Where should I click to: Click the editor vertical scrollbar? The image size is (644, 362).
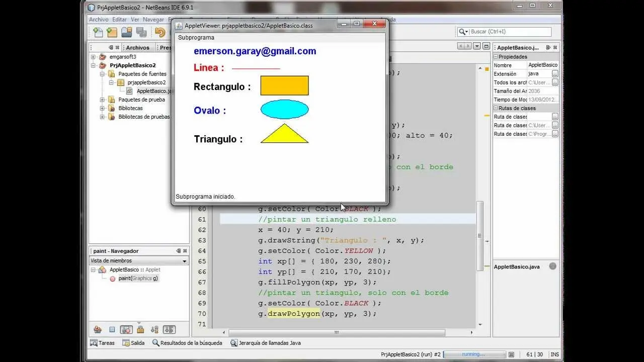[480, 236]
